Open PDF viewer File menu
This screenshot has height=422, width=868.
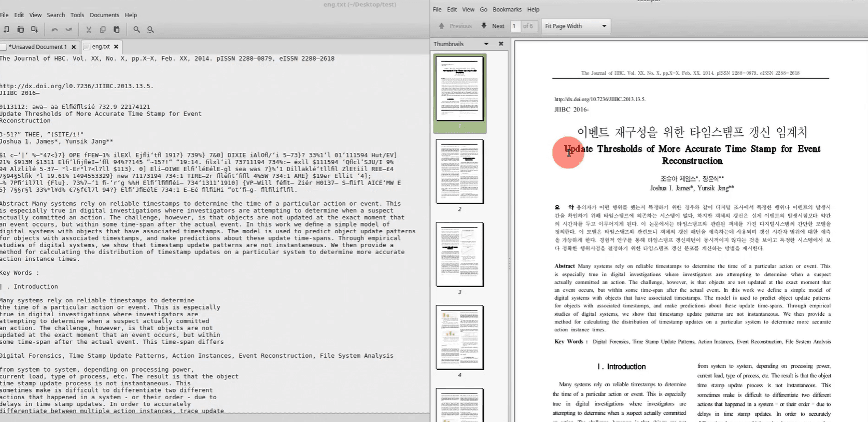pyautogui.click(x=437, y=9)
